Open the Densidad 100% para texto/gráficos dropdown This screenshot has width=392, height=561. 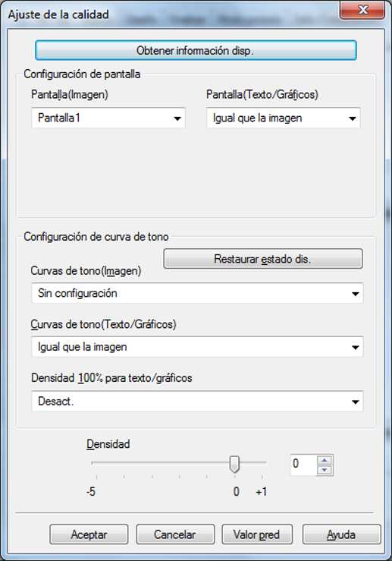(197, 401)
